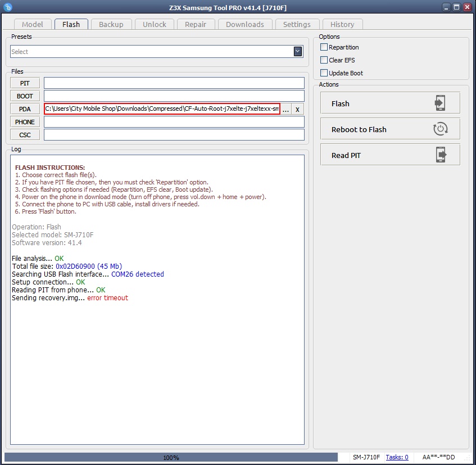The image size is (476, 465).
Task: Tick the Clear EFS option
Action: (324, 60)
